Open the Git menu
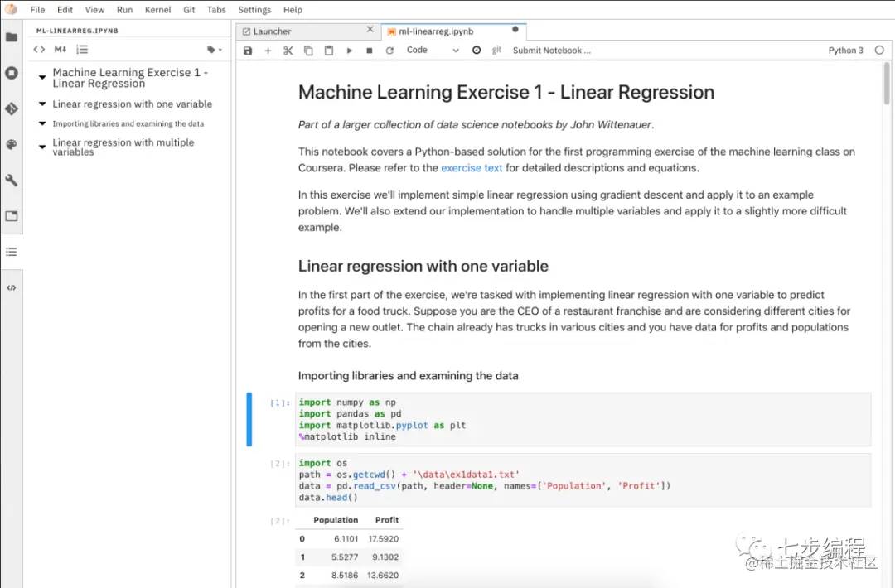 (x=189, y=10)
